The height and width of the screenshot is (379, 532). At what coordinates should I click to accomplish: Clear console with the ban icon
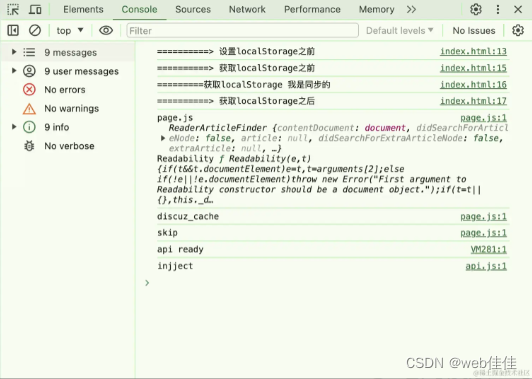click(35, 31)
